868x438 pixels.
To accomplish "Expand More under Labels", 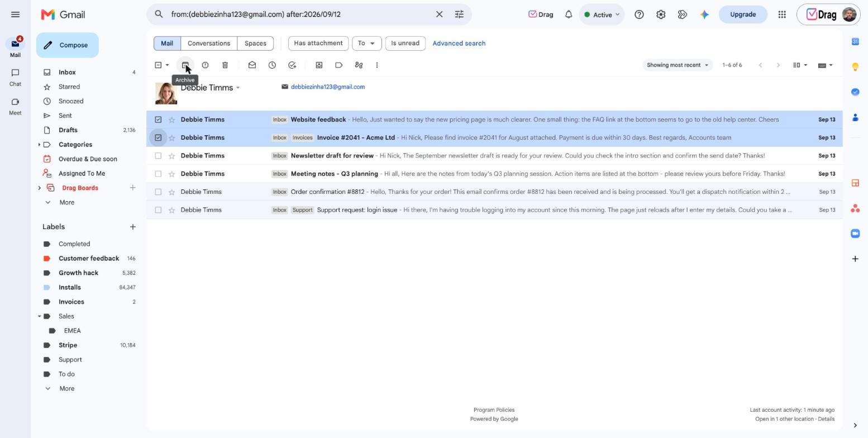I will pos(66,388).
